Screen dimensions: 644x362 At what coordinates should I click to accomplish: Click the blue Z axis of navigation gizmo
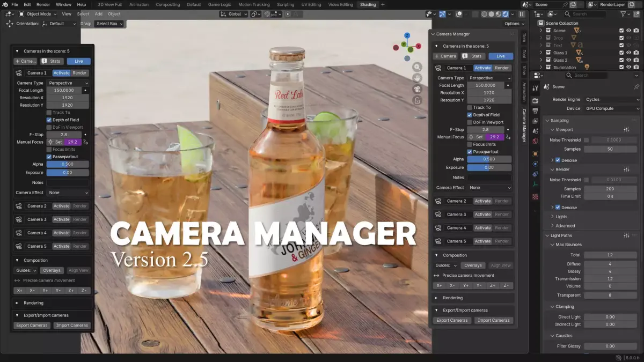(407, 35)
